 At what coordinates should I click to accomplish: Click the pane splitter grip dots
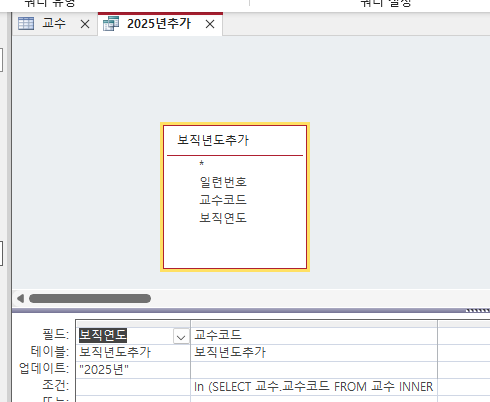click(477, 311)
